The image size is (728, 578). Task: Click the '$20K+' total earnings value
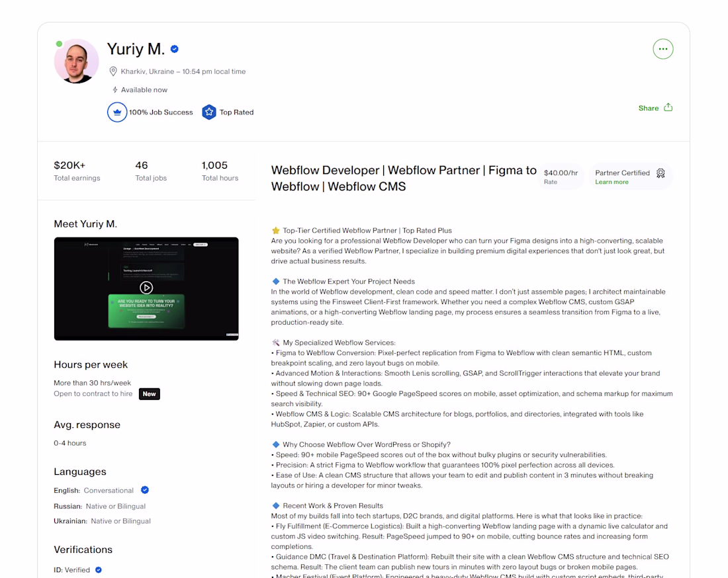tap(69, 165)
